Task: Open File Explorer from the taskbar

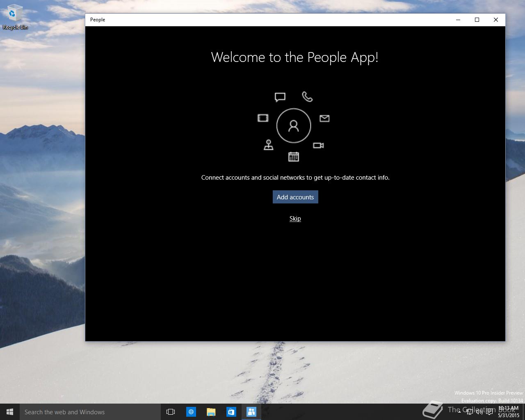Action: click(211, 412)
